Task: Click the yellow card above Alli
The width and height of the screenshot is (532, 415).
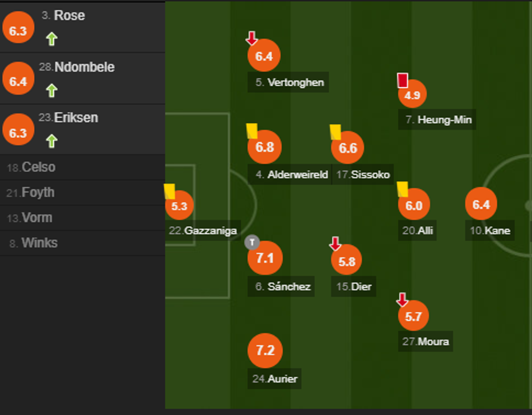Action: pyautogui.click(x=402, y=189)
